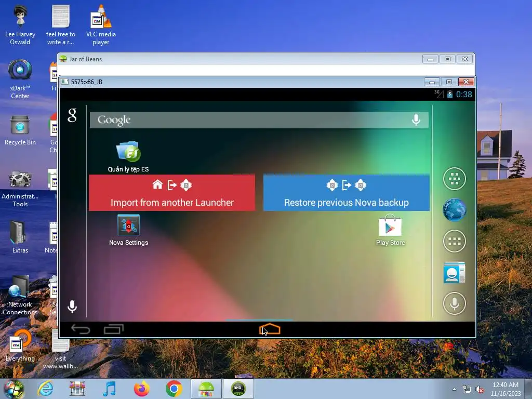Image resolution: width=532 pixels, height=399 pixels.
Task: Open the lower app drawer button in dock
Action: 454,241
